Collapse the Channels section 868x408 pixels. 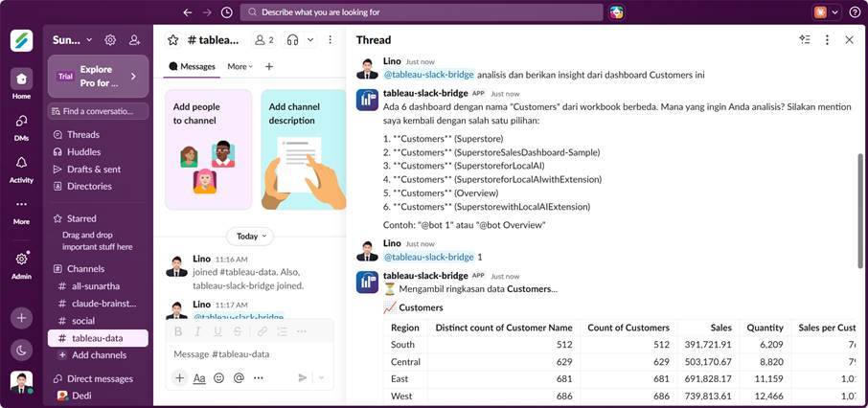coord(85,269)
